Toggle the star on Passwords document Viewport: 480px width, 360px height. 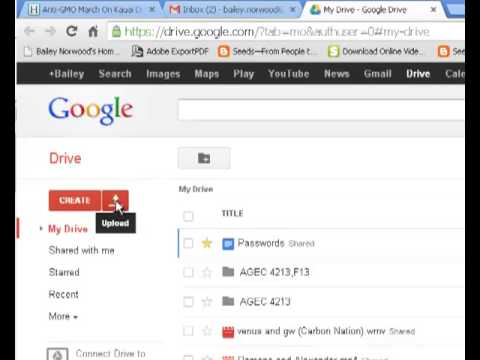pos(207,243)
